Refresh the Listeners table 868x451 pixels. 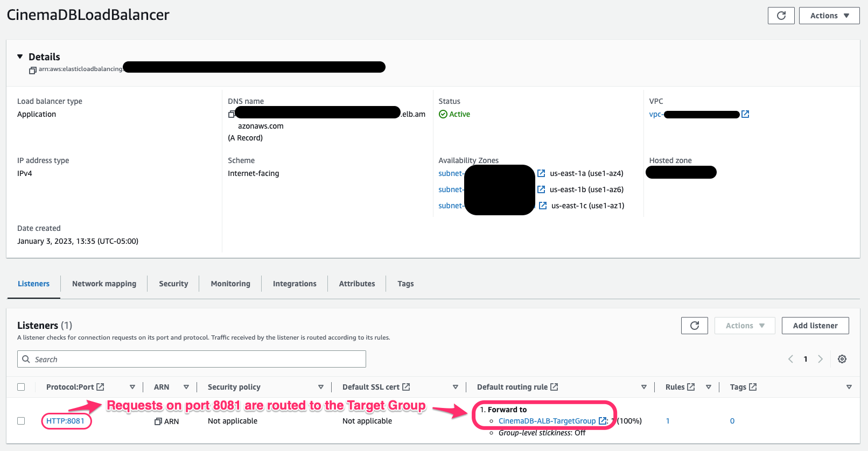[x=694, y=326]
